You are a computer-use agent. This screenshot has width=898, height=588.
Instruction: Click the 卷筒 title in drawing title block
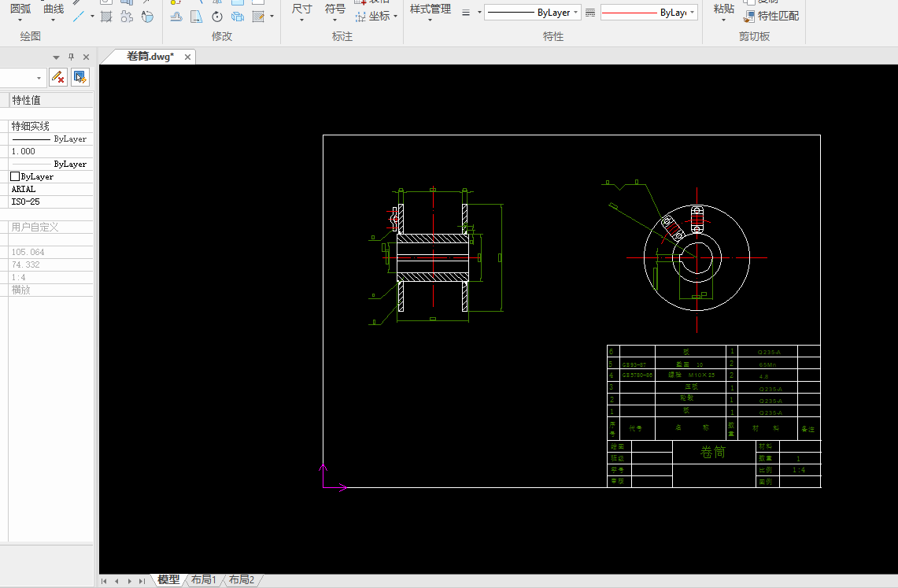713,453
